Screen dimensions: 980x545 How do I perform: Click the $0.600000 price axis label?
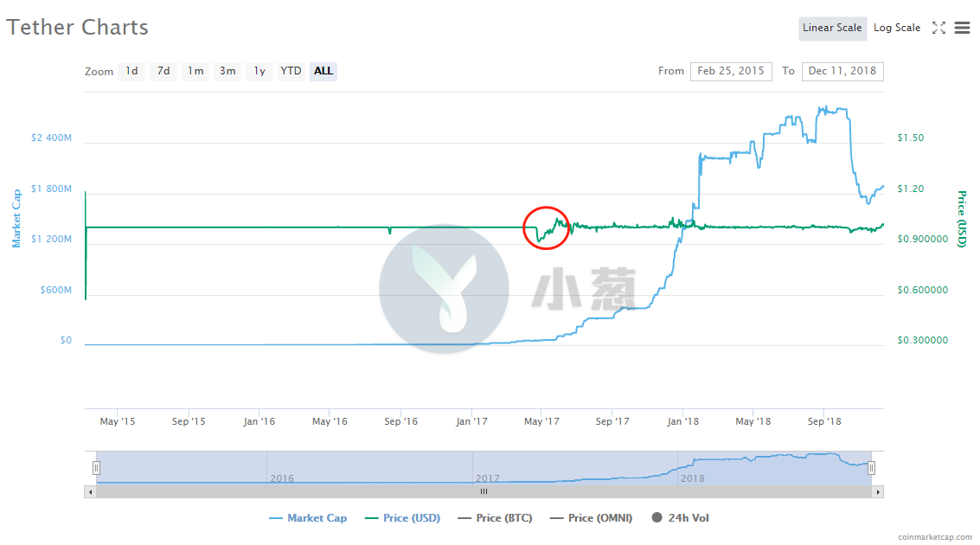[x=923, y=290]
